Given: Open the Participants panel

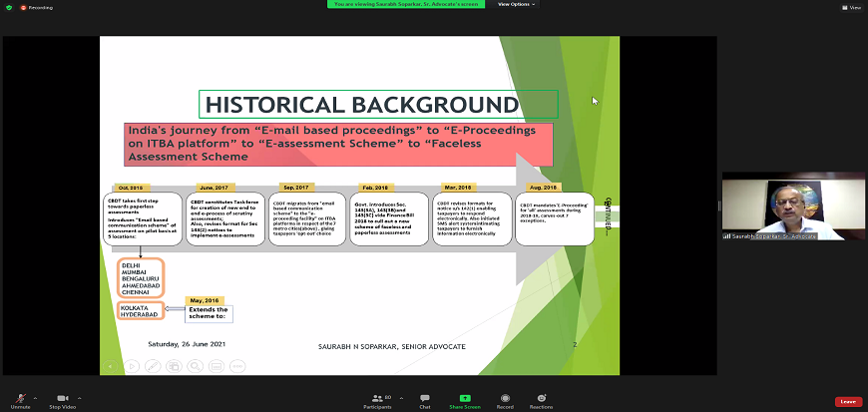Looking at the screenshot, I should (x=377, y=399).
